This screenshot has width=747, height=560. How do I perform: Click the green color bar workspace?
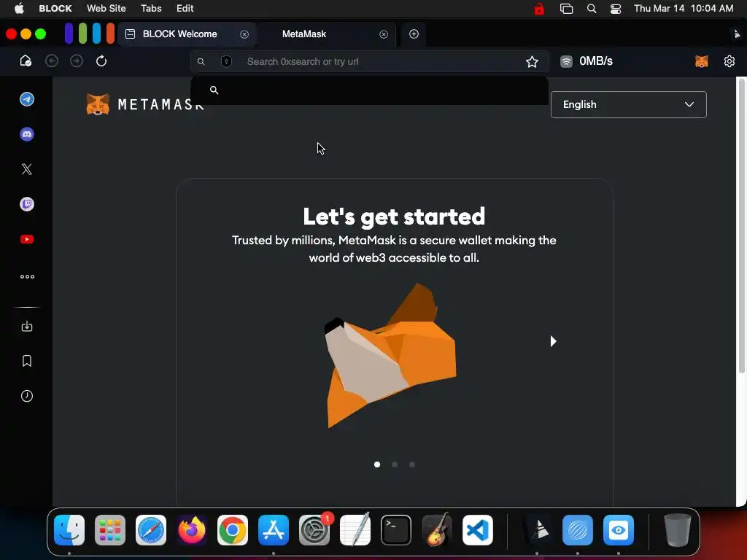pyautogui.click(x=83, y=34)
